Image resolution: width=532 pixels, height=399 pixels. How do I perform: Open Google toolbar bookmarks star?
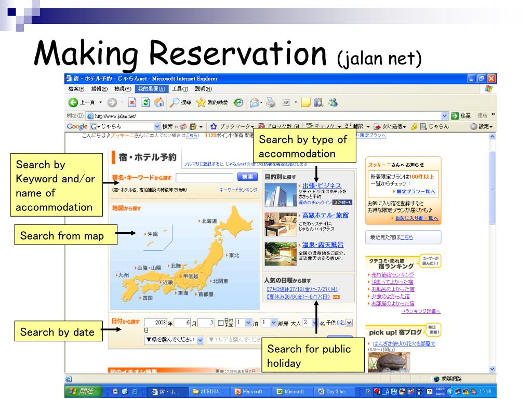214,127
